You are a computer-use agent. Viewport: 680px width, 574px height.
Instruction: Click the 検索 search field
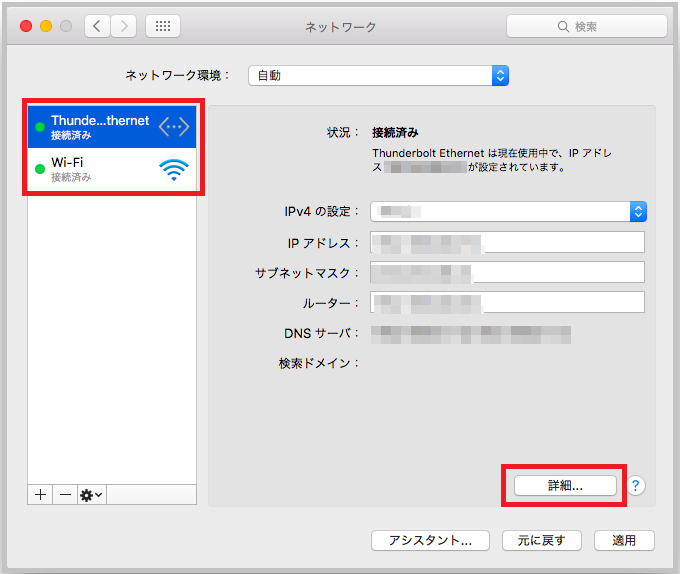(585, 26)
